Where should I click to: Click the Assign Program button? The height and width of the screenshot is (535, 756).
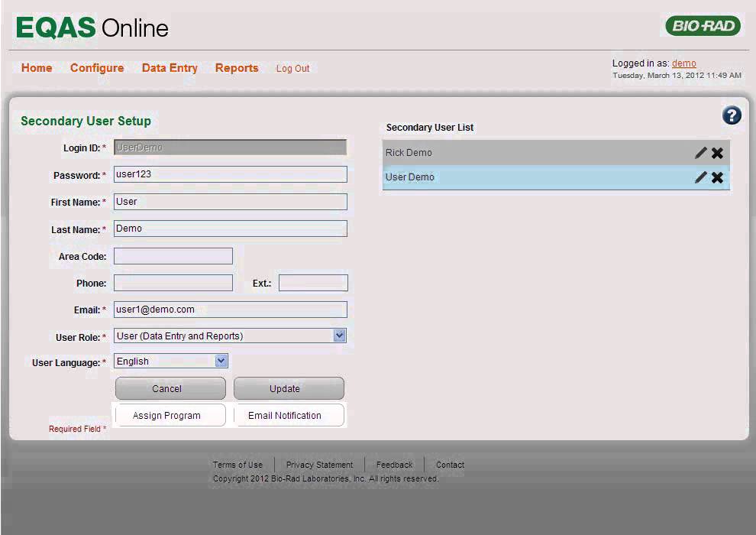pos(170,415)
